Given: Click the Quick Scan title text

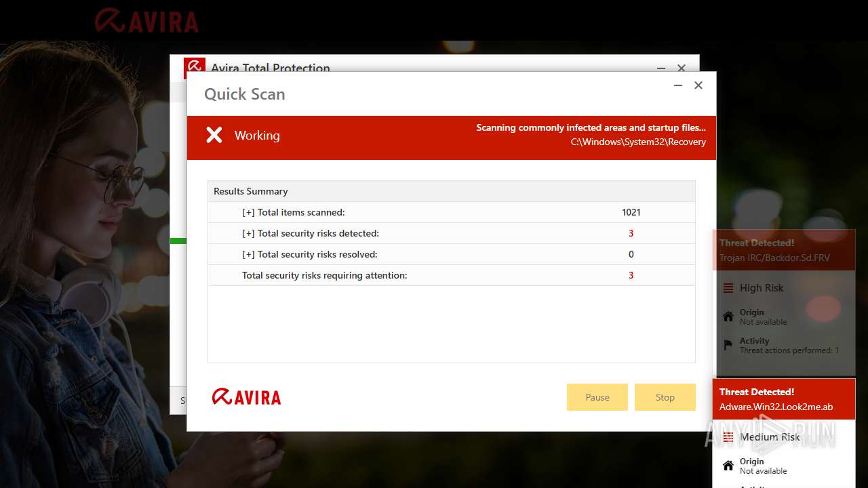Looking at the screenshot, I should pos(245,94).
